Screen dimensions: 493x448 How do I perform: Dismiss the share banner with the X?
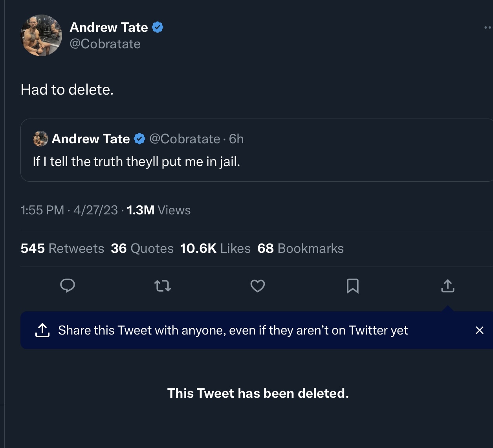(480, 330)
